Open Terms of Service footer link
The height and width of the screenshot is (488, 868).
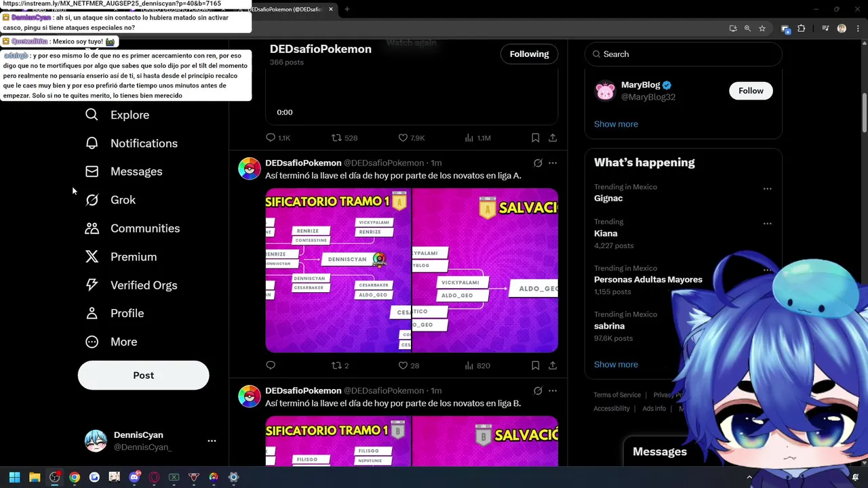click(617, 395)
